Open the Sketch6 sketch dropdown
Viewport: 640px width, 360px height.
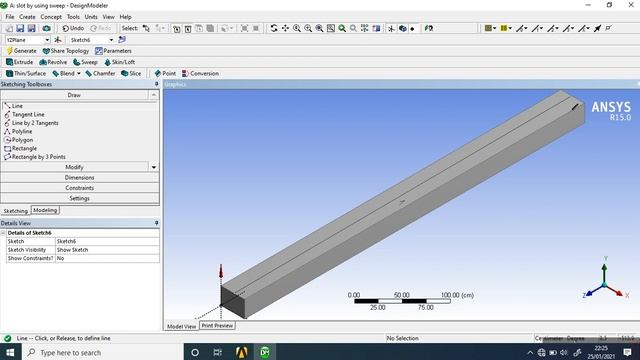click(x=111, y=40)
